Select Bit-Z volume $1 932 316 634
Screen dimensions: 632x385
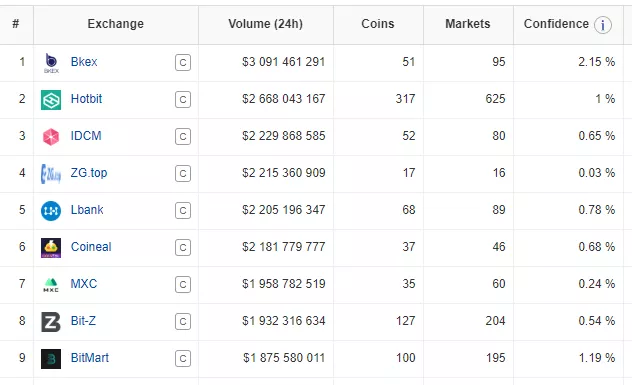tap(284, 321)
